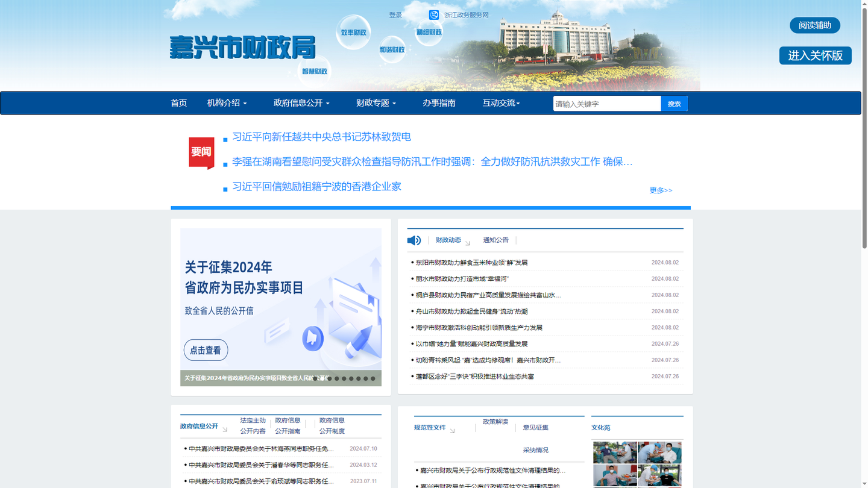Open article 舟山市财政助力掀起全民健身
The height and width of the screenshot is (488, 868).
[471, 311]
